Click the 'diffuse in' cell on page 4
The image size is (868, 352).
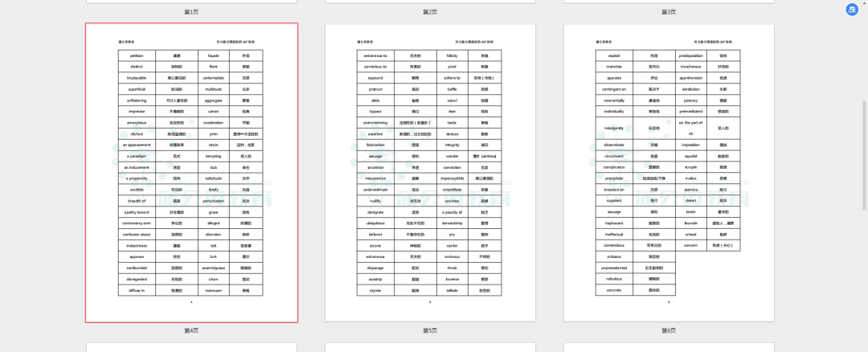pyautogui.click(x=136, y=289)
